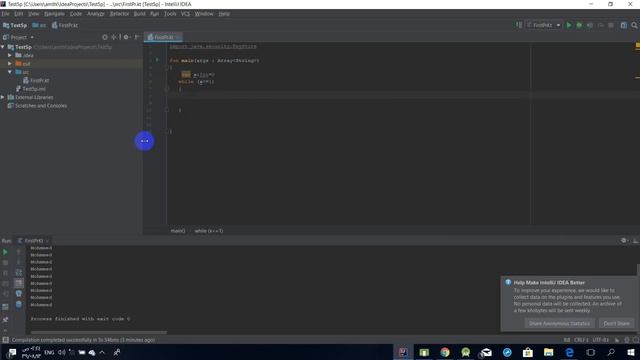
Task: Click the horizontal scrollbar in Run console
Action: pos(98,332)
